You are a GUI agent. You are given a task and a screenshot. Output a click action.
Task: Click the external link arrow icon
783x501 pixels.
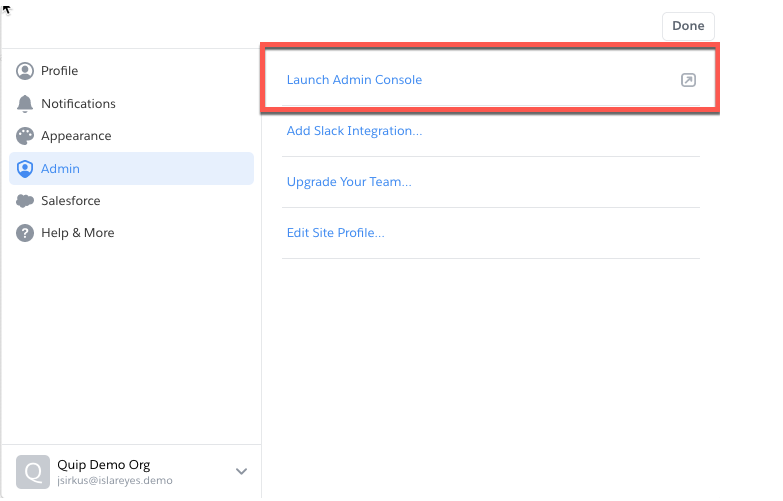point(688,80)
